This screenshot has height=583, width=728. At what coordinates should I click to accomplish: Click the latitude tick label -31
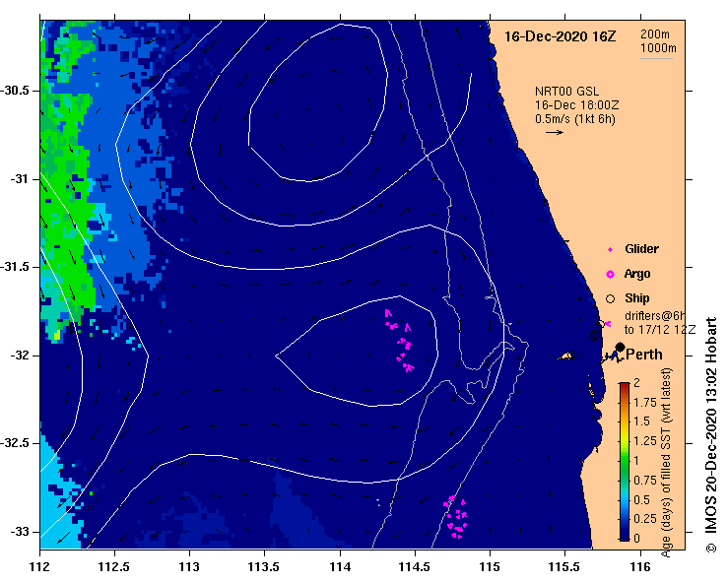[19, 179]
